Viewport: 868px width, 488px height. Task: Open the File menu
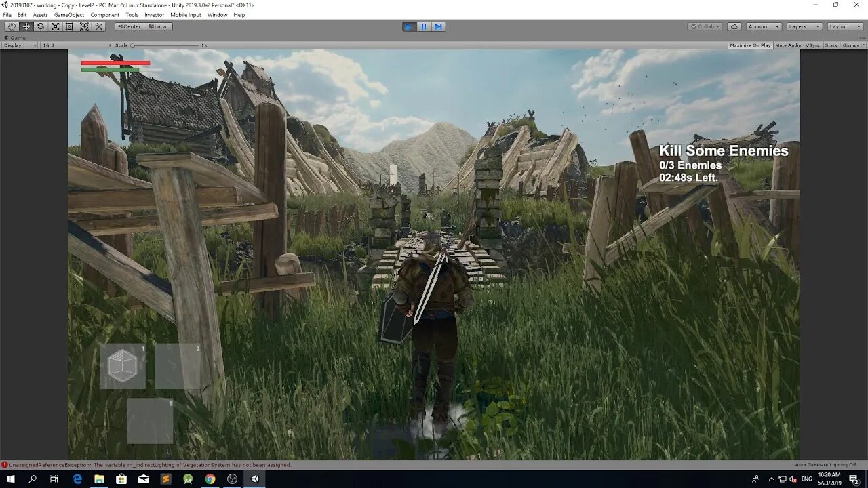point(7,15)
